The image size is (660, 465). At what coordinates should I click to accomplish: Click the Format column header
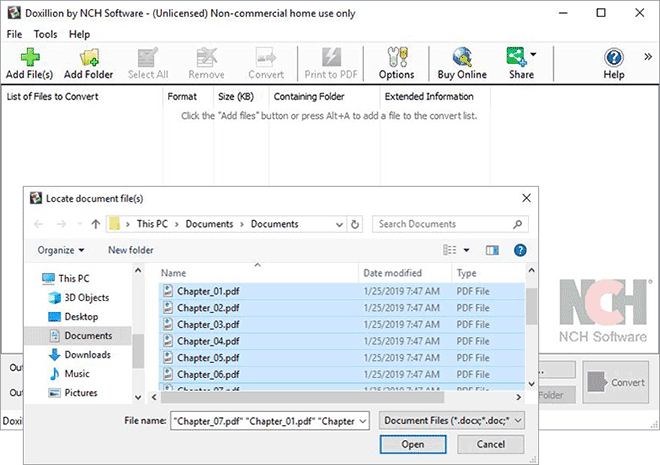(188, 96)
